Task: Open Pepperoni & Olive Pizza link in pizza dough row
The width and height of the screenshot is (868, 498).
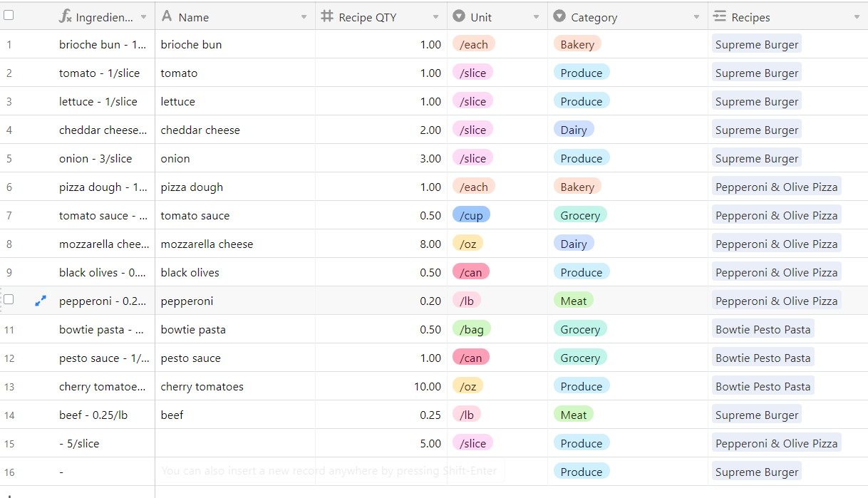Action: coord(776,187)
